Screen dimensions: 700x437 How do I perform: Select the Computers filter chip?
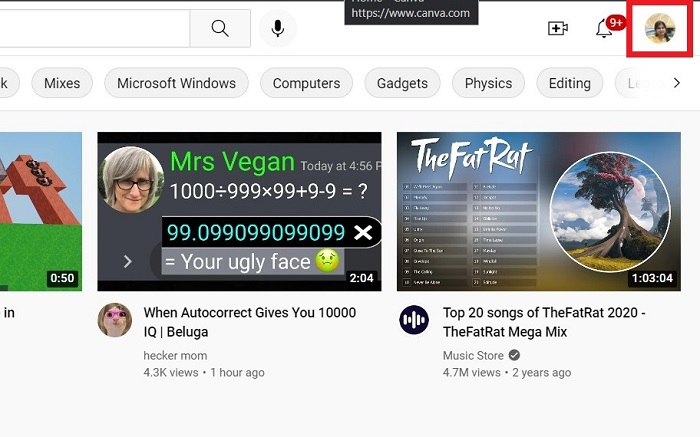pyautogui.click(x=306, y=83)
